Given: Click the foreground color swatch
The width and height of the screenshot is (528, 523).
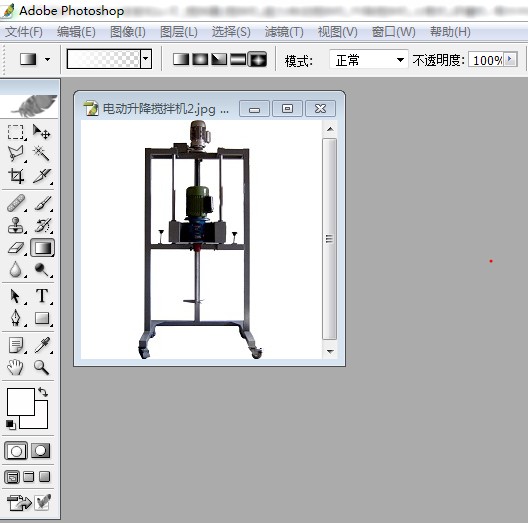Looking at the screenshot, I should (21, 401).
